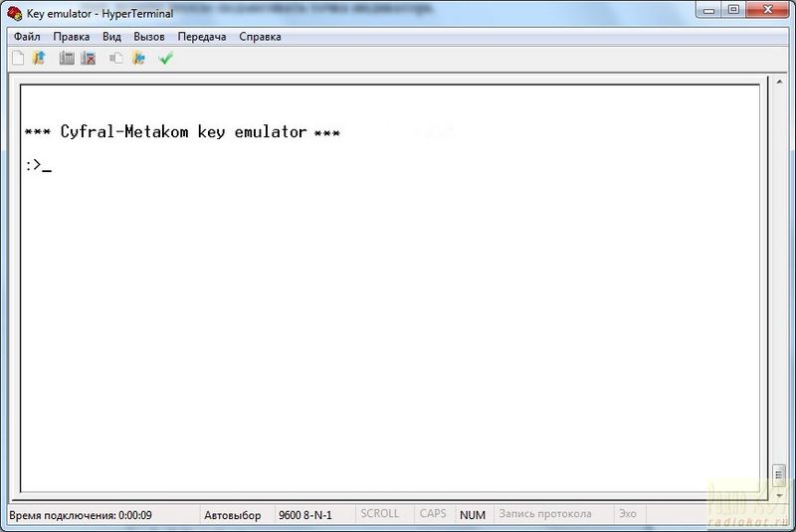This screenshot has height=532, width=796.
Task: Click the vertical scrollbar up arrow
Action: pyautogui.click(x=779, y=82)
